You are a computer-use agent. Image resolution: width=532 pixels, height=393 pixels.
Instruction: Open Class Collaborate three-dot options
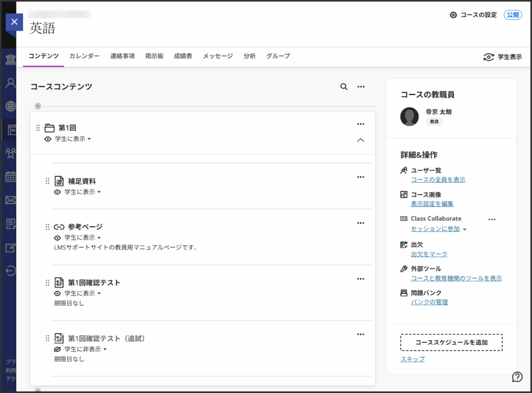(492, 219)
